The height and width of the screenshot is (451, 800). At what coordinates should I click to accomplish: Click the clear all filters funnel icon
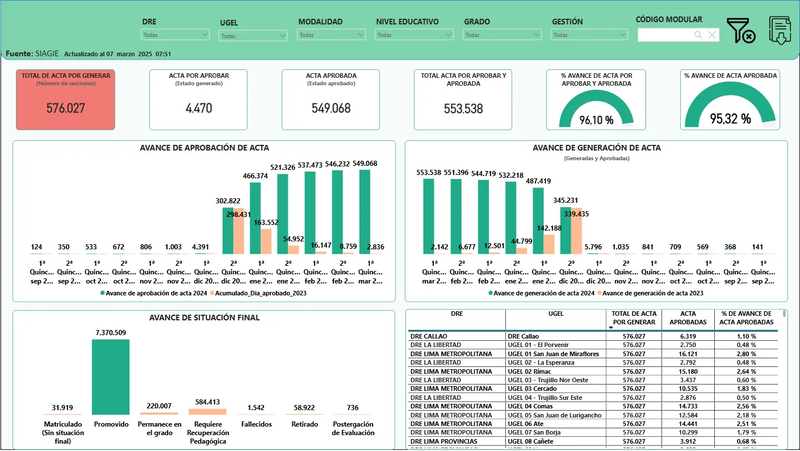[741, 32]
